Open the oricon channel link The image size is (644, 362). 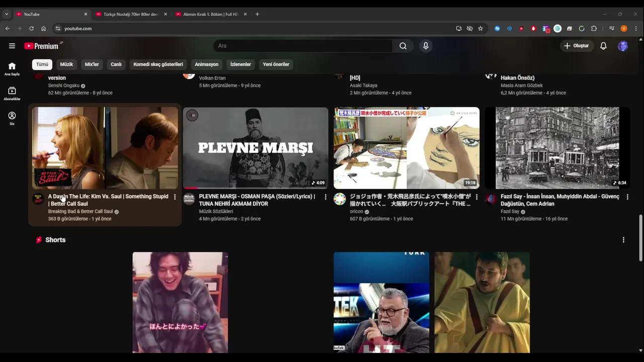(356, 212)
